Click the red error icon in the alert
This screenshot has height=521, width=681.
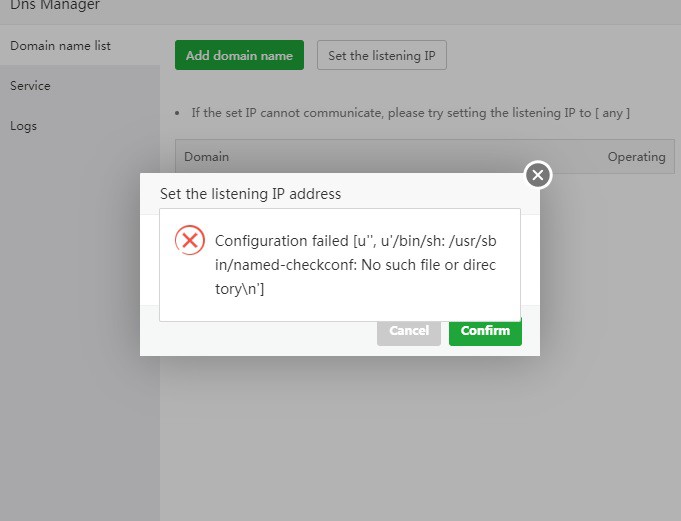tap(189, 240)
